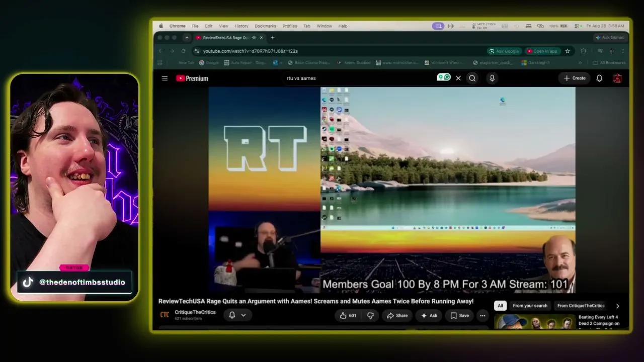The width and height of the screenshot is (644, 362).
Task: Open the Edit menu
Action: coord(208,26)
